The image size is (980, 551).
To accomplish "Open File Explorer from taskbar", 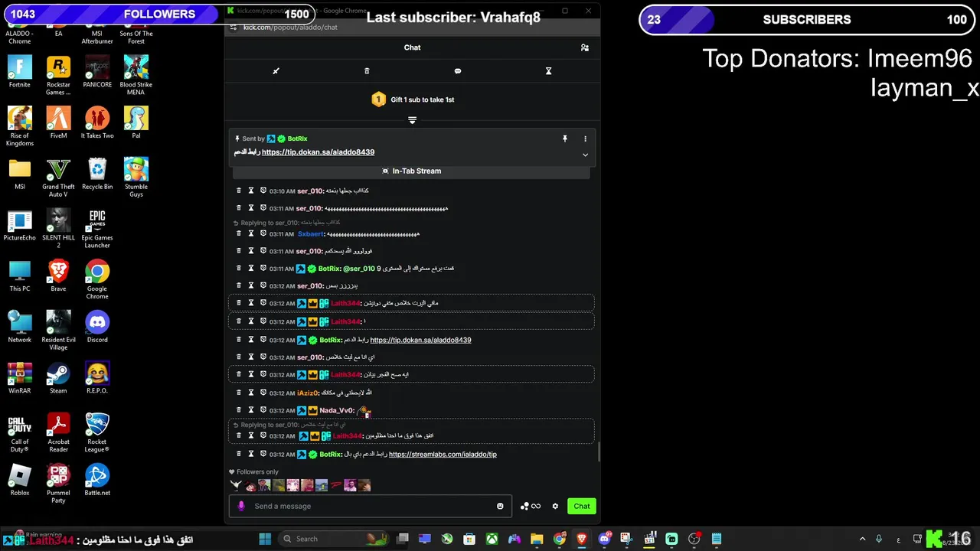I will point(537,539).
